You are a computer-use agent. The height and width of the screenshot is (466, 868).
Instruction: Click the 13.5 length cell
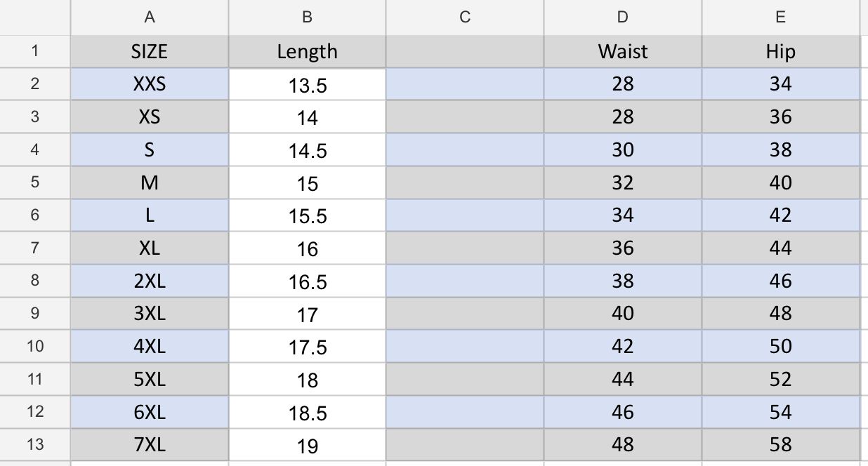(307, 85)
